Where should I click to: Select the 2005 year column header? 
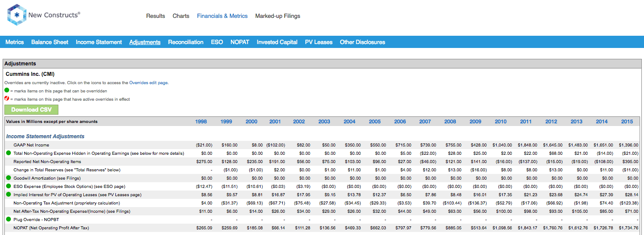pyautogui.click(x=375, y=122)
